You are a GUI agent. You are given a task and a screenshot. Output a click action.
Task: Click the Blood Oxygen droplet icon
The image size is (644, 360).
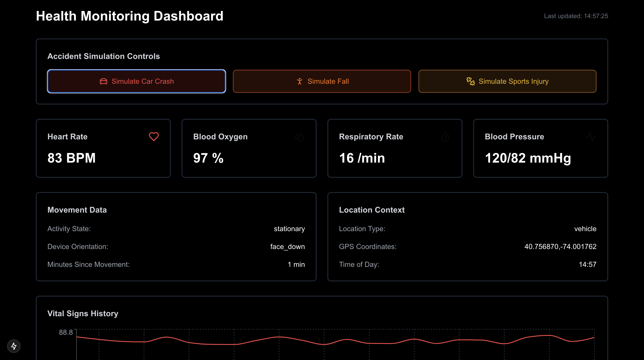[299, 137]
